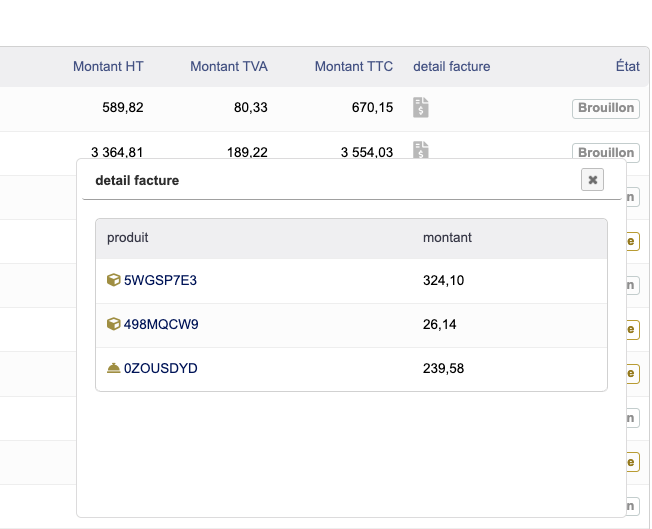Sort by the Montant HT column header
Image resolution: width=652 pixels, height=529 pixels.
click(108, 66)
